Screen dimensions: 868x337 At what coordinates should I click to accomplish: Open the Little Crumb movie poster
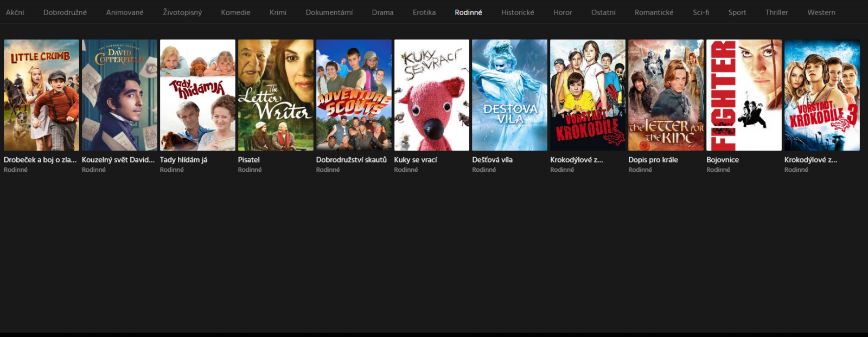click(x=41, y=95)
